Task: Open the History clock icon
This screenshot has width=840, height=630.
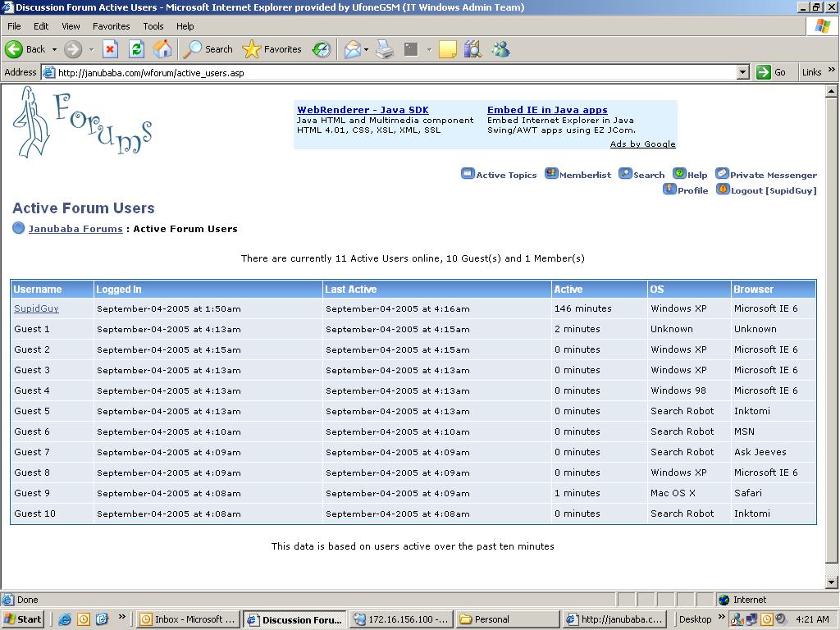Action: tap(322, 49)
